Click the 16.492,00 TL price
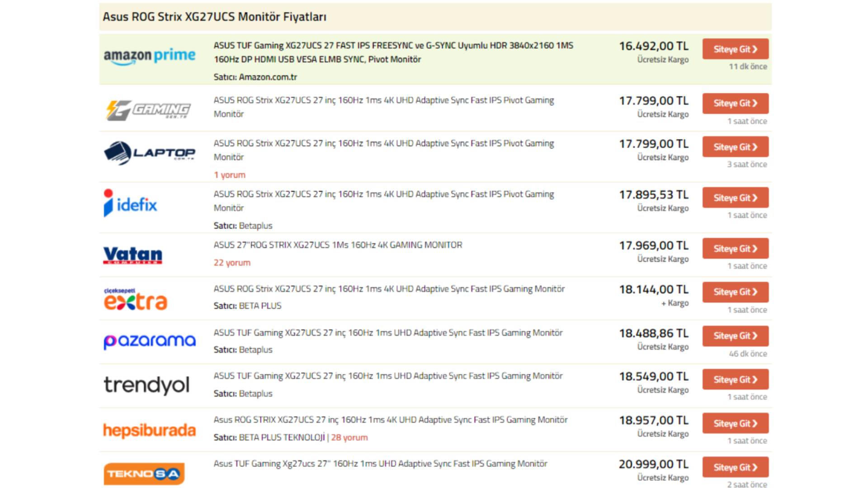 654,46
